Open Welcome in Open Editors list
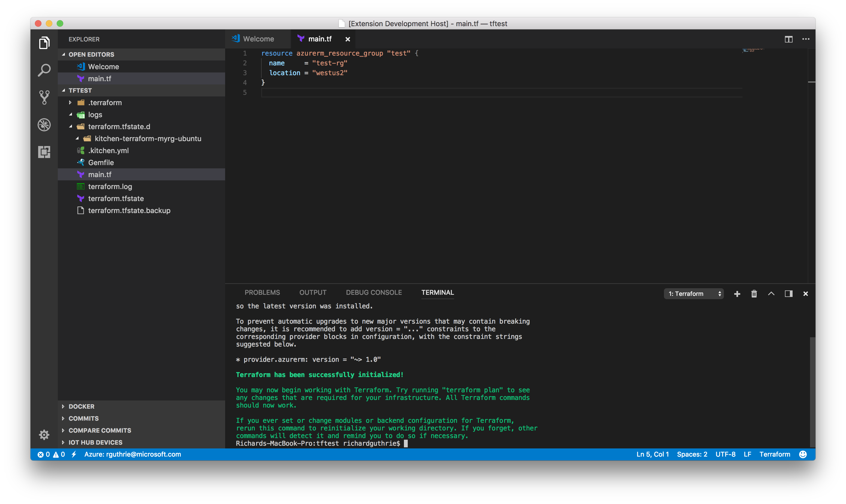The height and width of the screenshot is (504, 846). point(141,66)
